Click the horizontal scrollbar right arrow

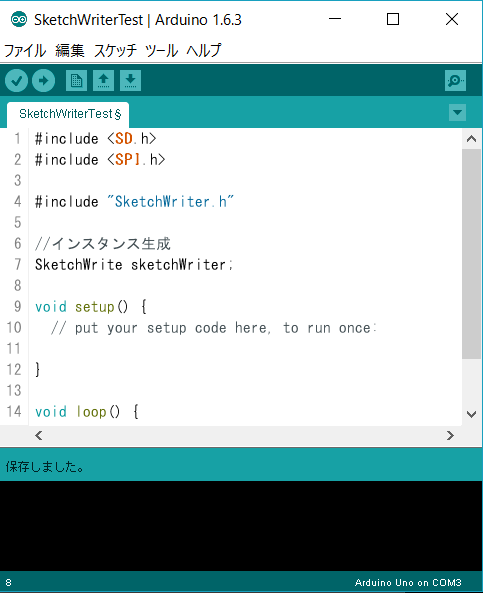coord(450,436)
